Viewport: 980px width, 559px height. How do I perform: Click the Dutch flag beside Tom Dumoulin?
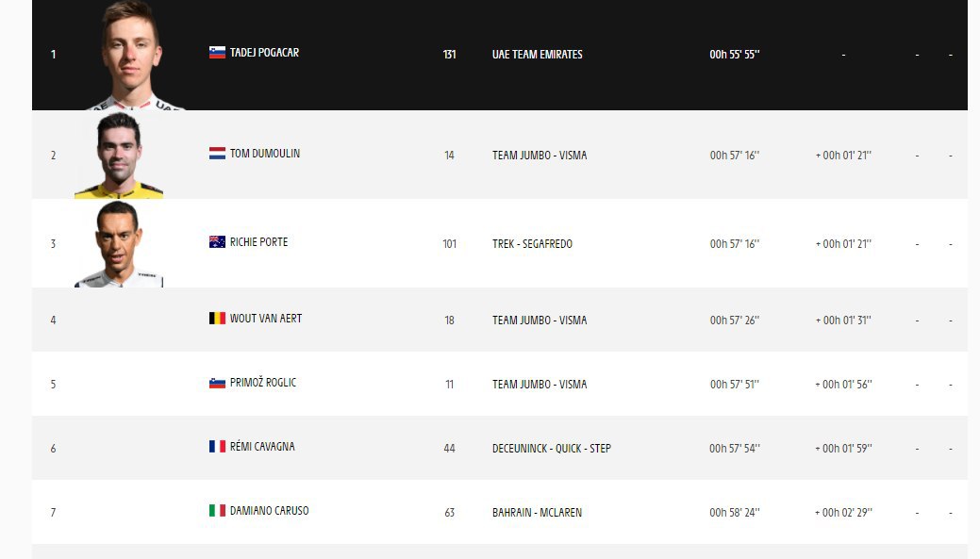tap(217, 154)
